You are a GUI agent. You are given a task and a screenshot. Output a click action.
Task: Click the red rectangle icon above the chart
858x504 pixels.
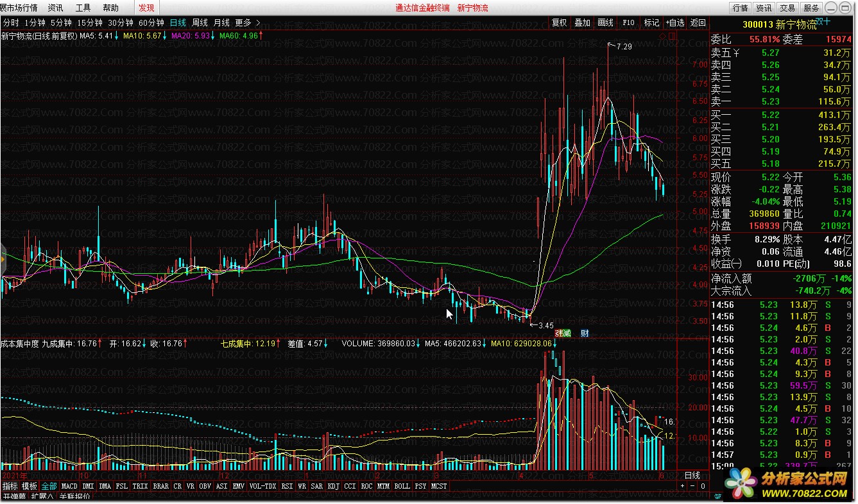pos(673,37)
